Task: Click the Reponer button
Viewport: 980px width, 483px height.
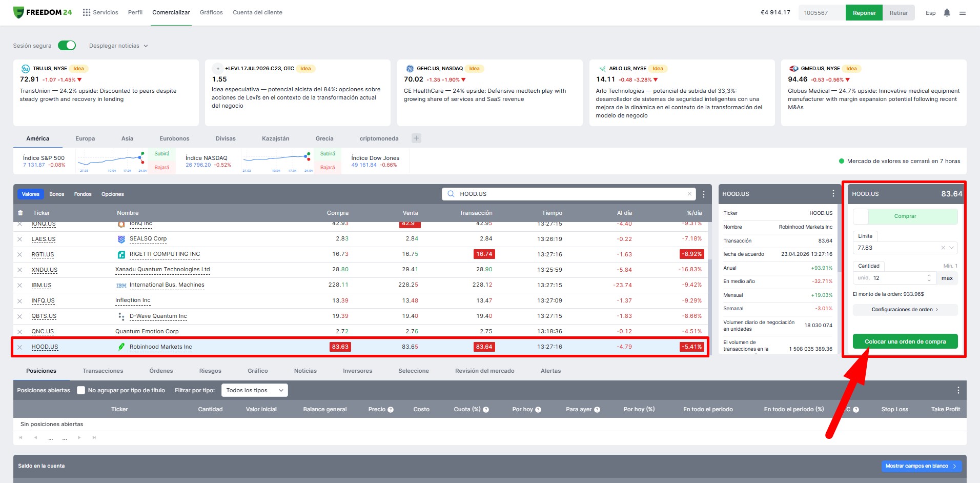Action: coord(864,13)
